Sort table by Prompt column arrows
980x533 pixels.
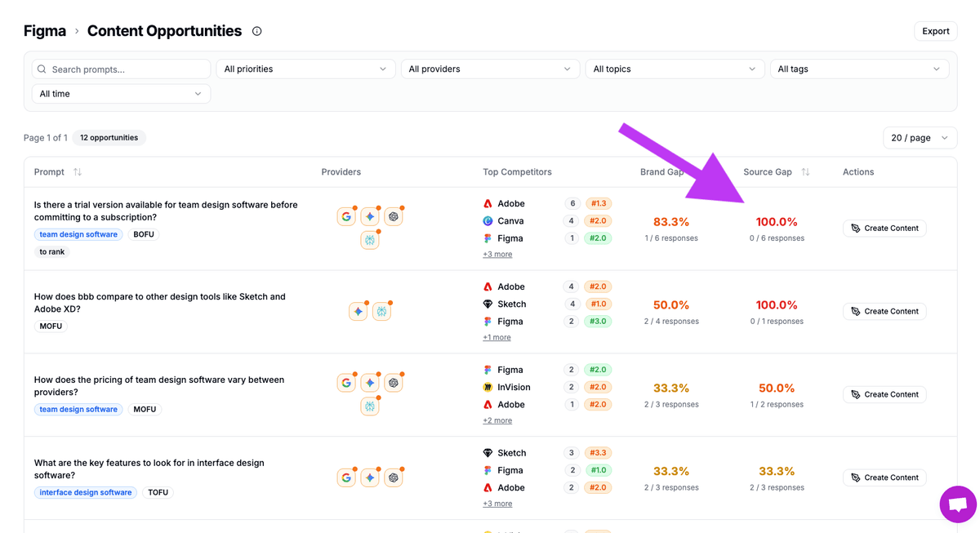coord(78,172)
